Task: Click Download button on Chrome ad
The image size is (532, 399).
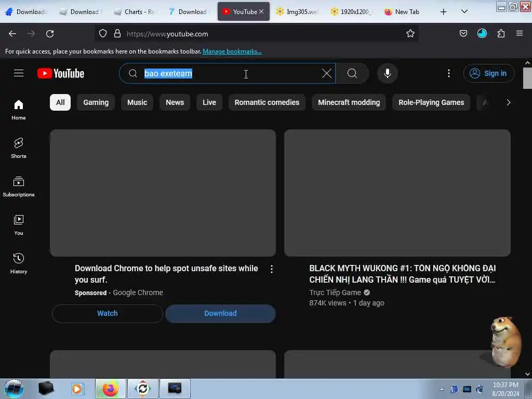Action: pyautogui.click(x=220, y=313)
